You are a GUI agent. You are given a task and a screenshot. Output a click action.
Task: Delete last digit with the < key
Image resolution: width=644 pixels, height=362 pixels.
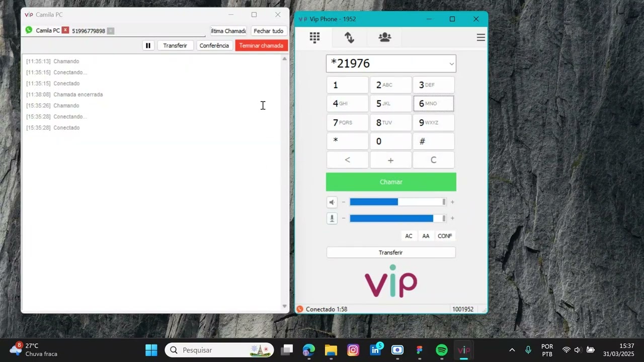347,160
